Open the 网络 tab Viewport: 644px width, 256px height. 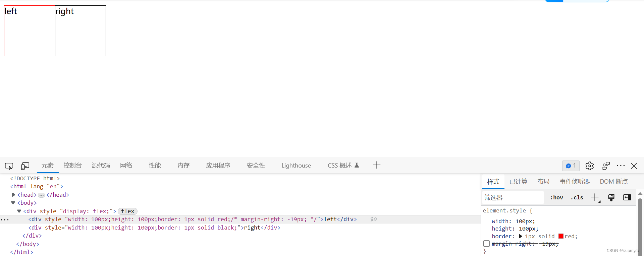click(126, 165)
